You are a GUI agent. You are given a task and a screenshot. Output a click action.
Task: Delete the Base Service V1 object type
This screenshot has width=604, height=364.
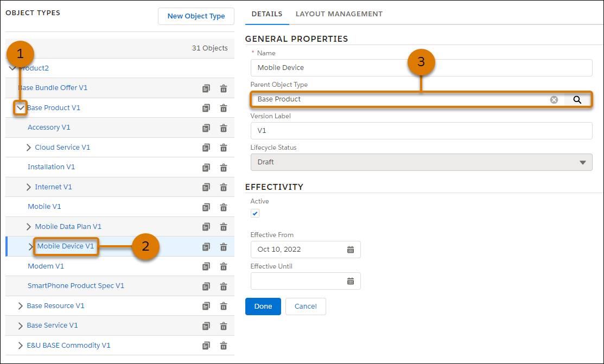pyautogui.click(x=224, y=326)
